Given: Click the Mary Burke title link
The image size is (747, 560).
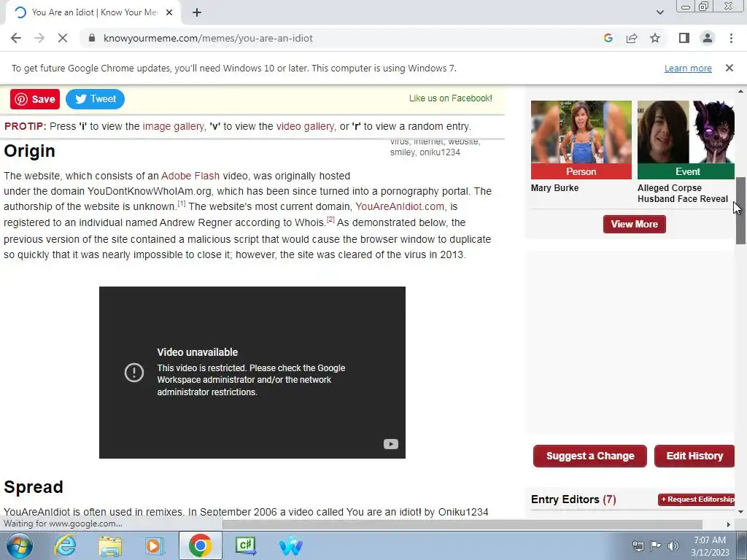Looking at the screenshot, I should [554, 188].
